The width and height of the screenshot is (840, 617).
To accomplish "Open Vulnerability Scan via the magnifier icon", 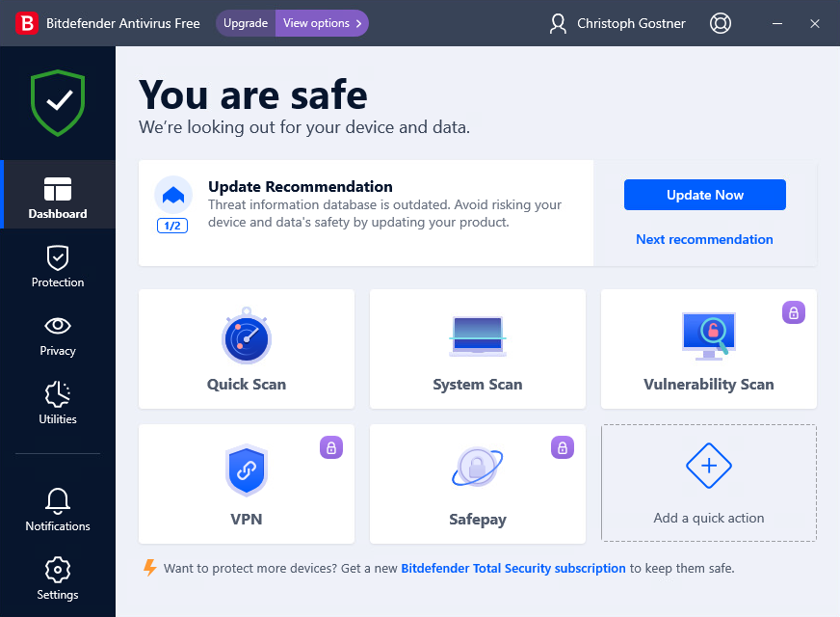I will point(708,335).
